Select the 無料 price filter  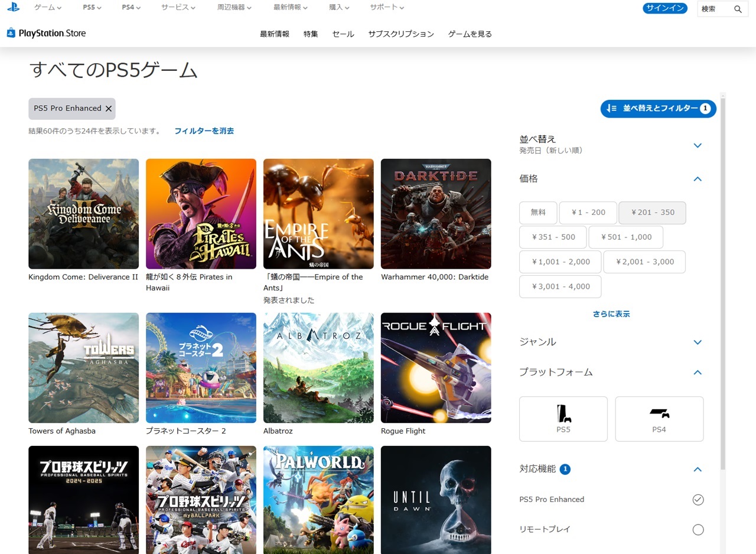pyautogui.click(x=538, y=213)
